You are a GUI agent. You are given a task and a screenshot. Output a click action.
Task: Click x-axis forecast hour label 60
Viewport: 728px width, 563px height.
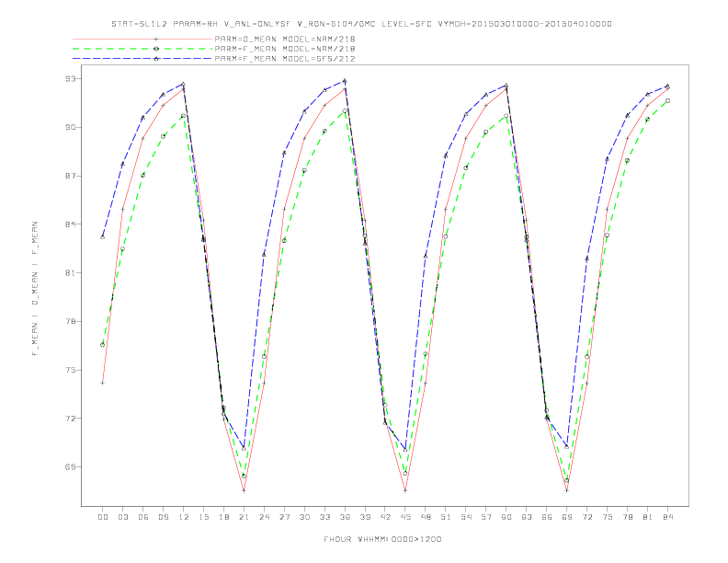[x=506, y=517]
